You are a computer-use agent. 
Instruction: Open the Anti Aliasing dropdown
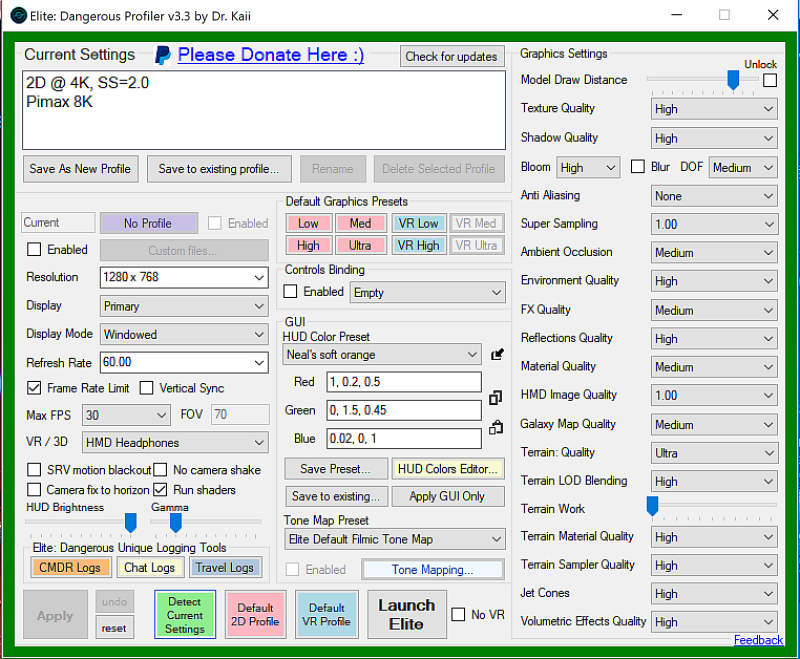(714, 196)
